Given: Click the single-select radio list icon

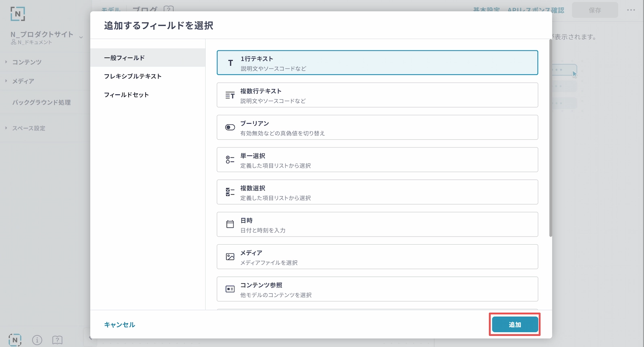Looking at the screenshot, I should coord(230,160).
